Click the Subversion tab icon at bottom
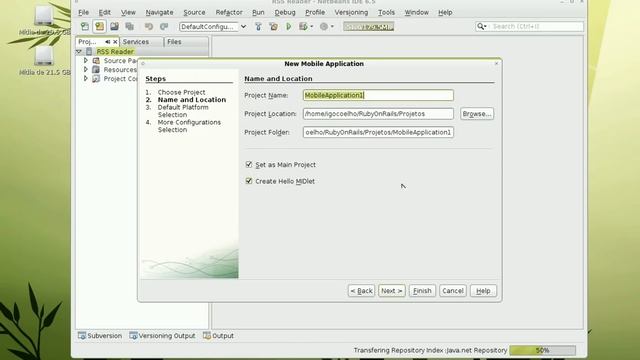Viewport: 640px width, 360px height. [82, 336]
